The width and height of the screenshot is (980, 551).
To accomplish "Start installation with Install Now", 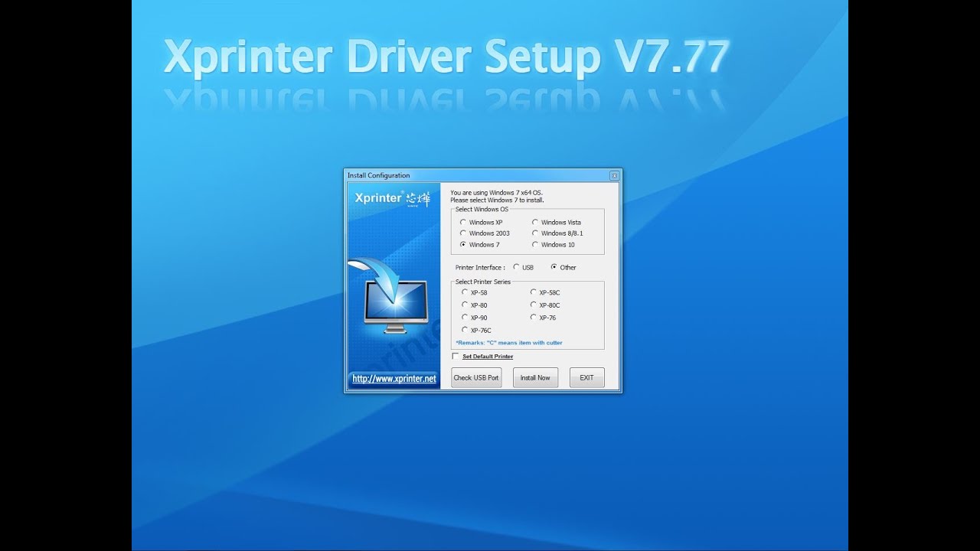I will [535, 377].
